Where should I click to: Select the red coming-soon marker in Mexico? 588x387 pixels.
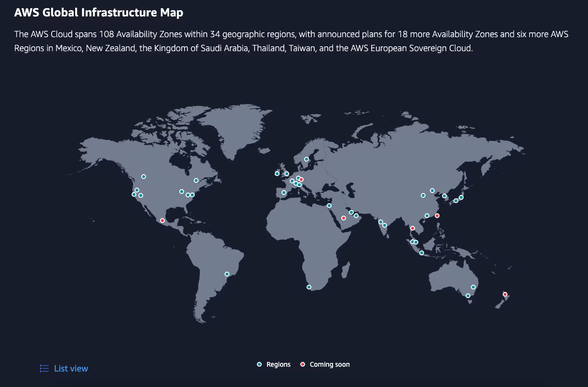coord(162,221)
